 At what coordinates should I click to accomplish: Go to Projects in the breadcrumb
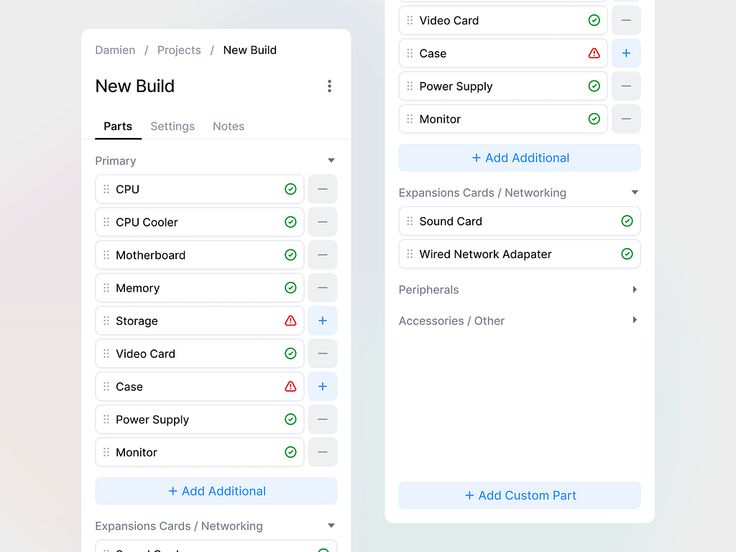tap(179, 50)
